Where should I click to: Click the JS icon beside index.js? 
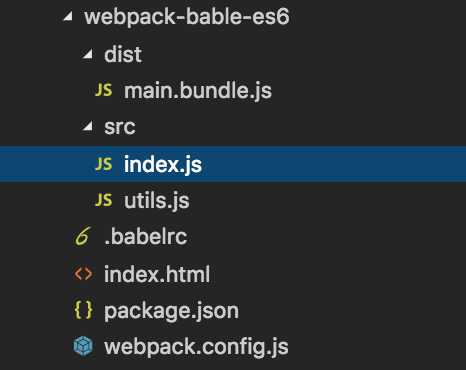[104, 164]
